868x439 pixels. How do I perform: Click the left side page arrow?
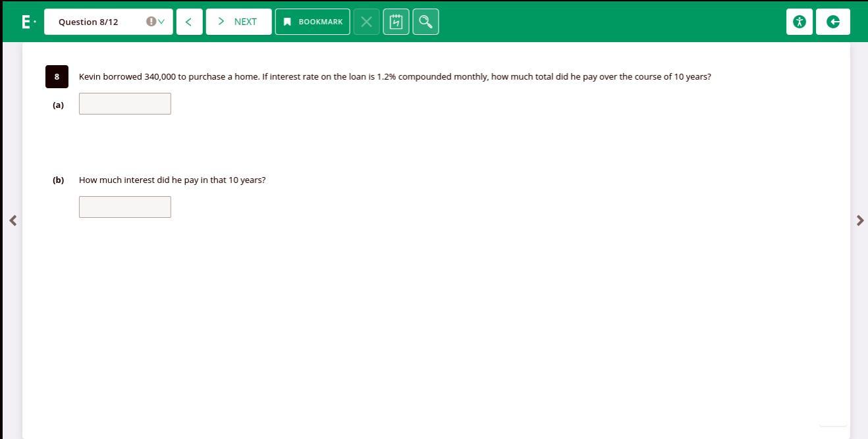click(x=13, y=220)
